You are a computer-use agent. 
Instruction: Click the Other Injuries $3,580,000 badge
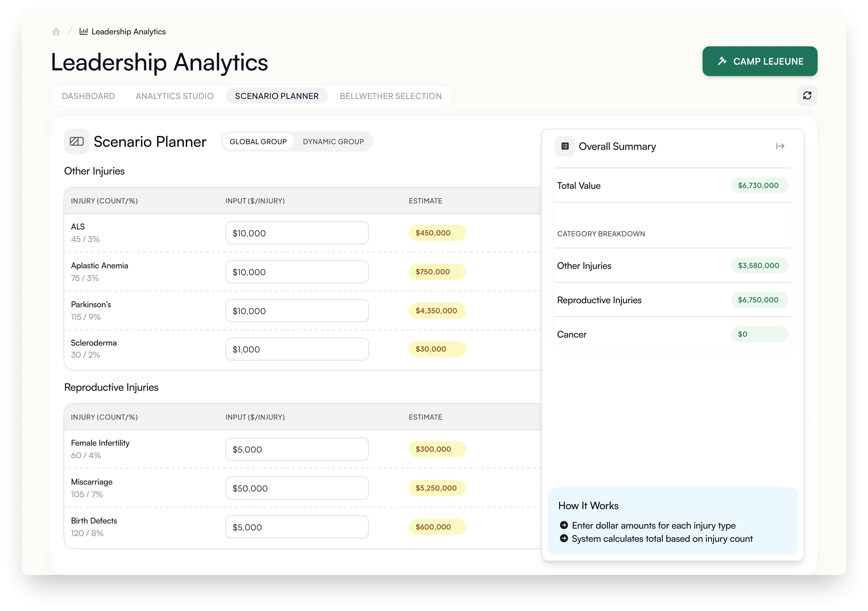pyautogui.click(x=759, y=266)
